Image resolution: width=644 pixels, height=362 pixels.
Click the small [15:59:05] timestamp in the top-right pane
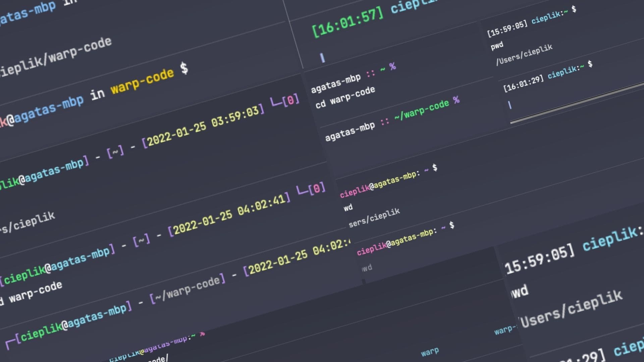(507, 28)
